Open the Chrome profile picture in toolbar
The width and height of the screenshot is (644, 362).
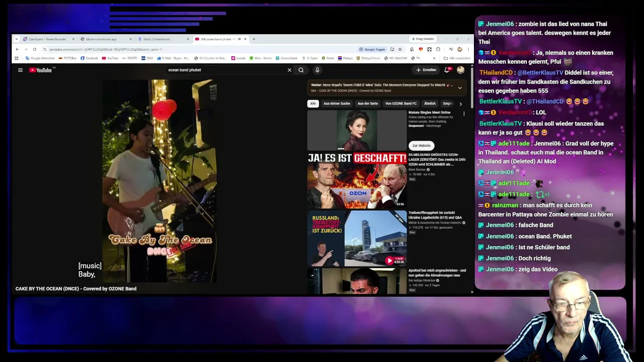click(459, 49)
